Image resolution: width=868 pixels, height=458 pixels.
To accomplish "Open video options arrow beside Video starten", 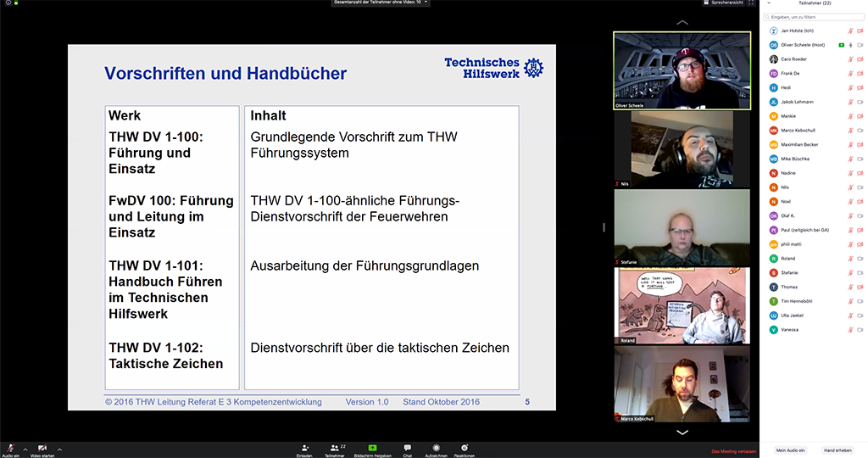I will [x=59, y=449].
